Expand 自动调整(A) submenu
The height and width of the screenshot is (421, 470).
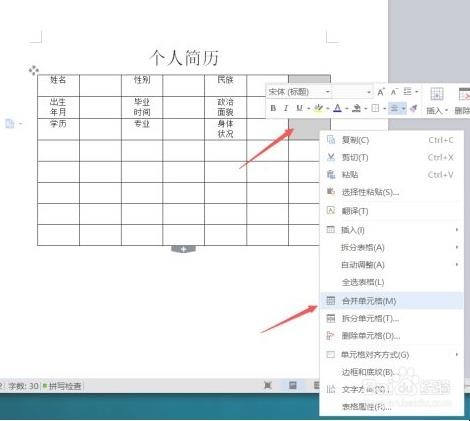[x=392, y=265]
